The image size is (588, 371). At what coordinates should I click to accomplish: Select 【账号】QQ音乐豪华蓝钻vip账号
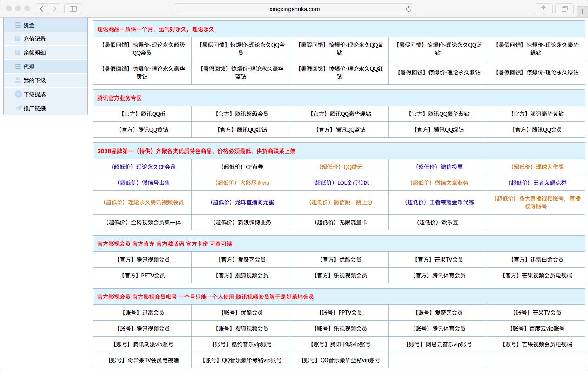pos(339,360)
